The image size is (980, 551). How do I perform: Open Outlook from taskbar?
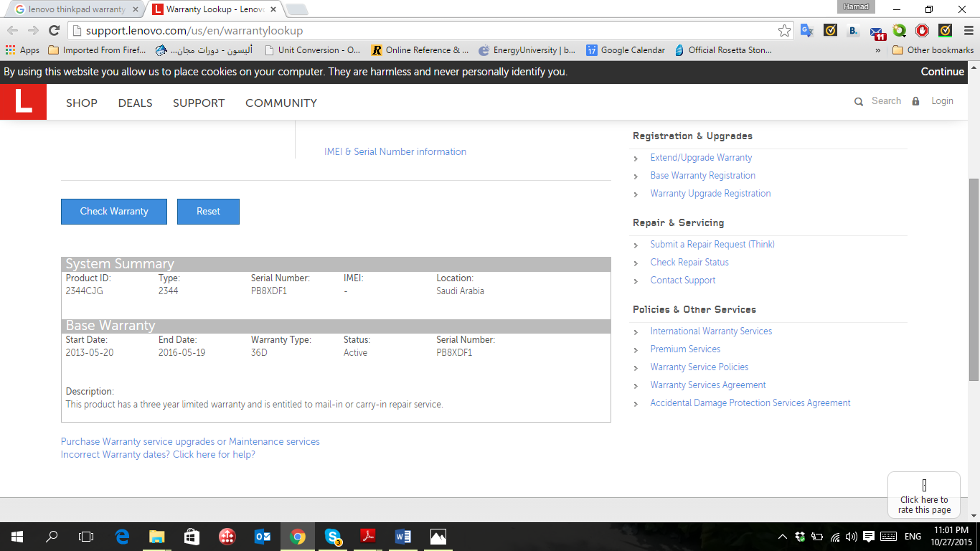(x=262, y=537)
